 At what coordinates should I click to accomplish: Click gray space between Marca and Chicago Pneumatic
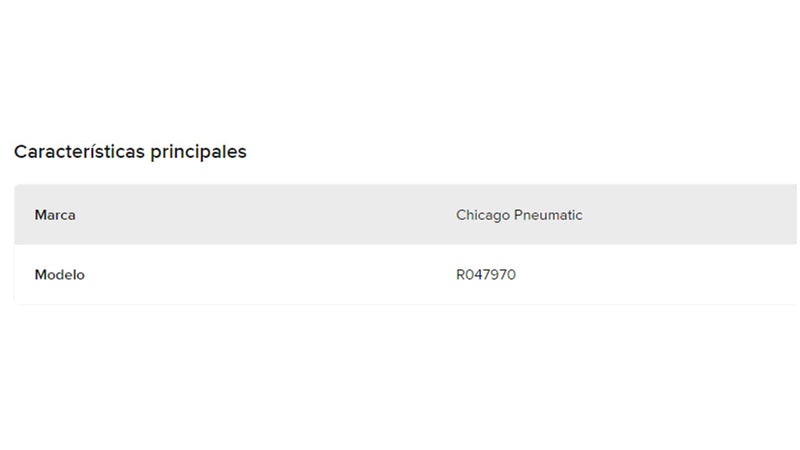point(260,215)
